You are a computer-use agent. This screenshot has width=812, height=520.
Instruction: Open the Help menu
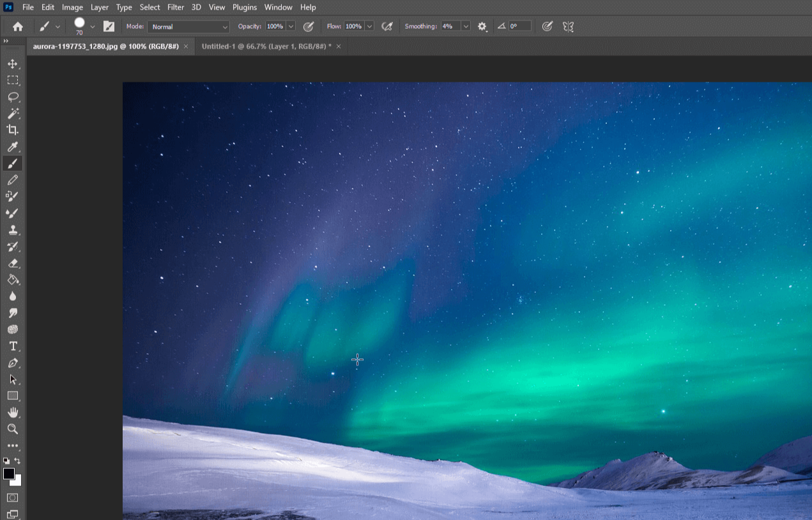308,8
